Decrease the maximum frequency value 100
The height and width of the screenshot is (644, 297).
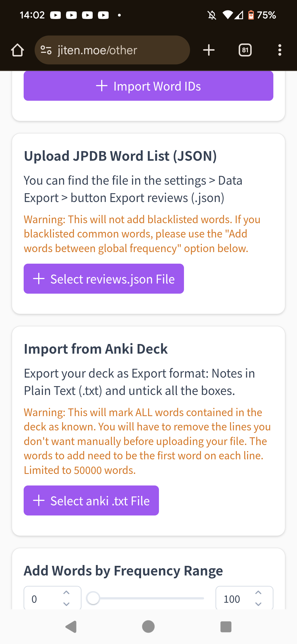258,604
